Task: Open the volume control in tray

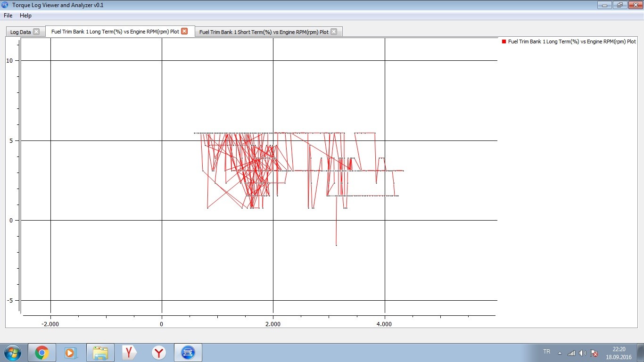Action: (x=582, y=353)
